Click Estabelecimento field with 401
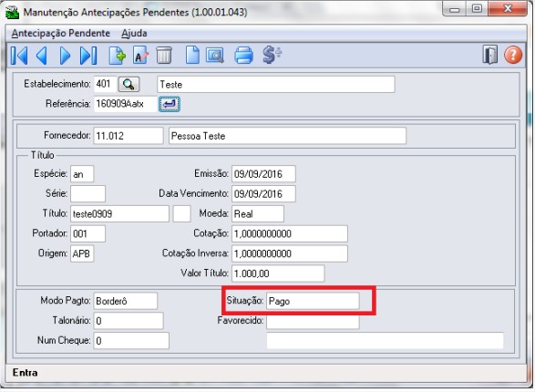The image size is (535, 392). coord(105,84)
